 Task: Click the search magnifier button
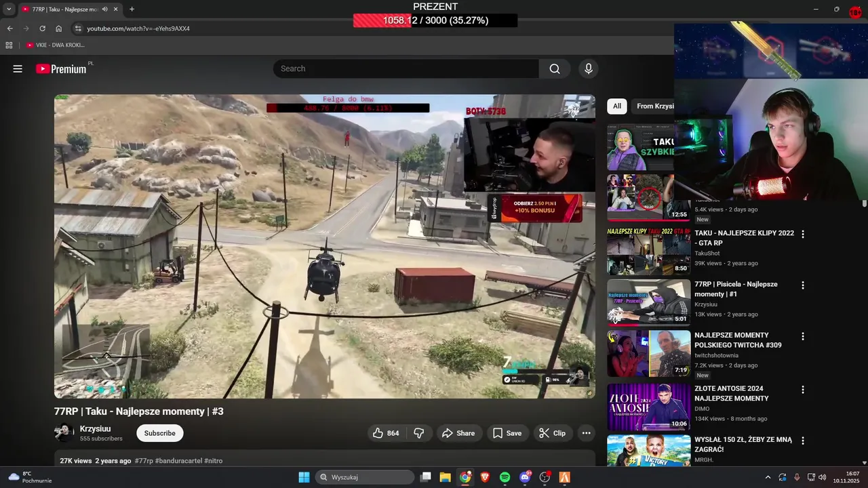[x=555, y=68]
